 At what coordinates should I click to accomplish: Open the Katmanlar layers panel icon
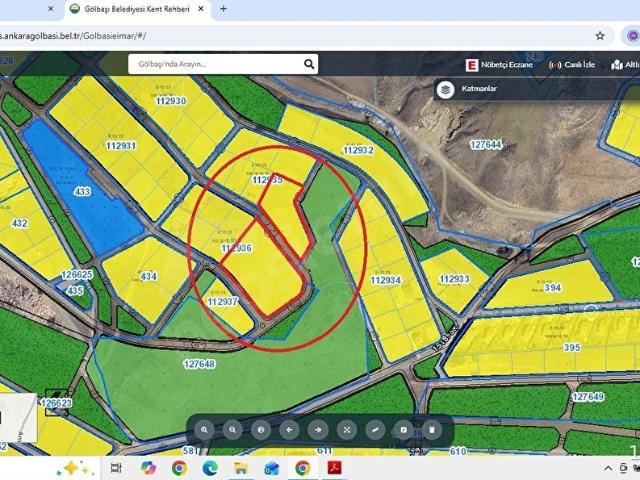pyautogui.click(x=445, y=89)
